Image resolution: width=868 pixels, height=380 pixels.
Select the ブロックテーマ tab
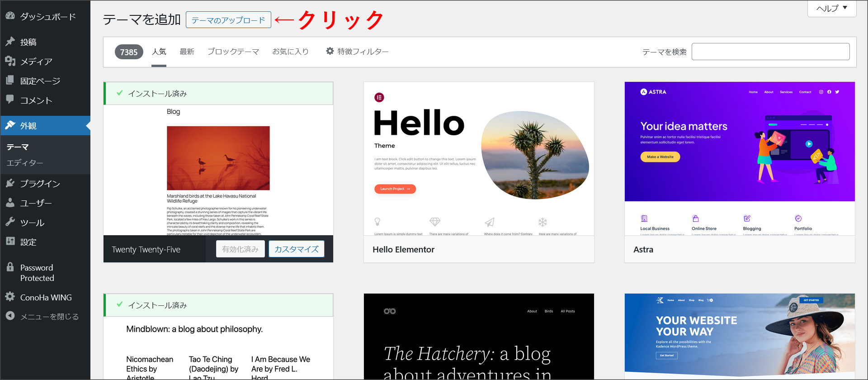pos(233,52)
